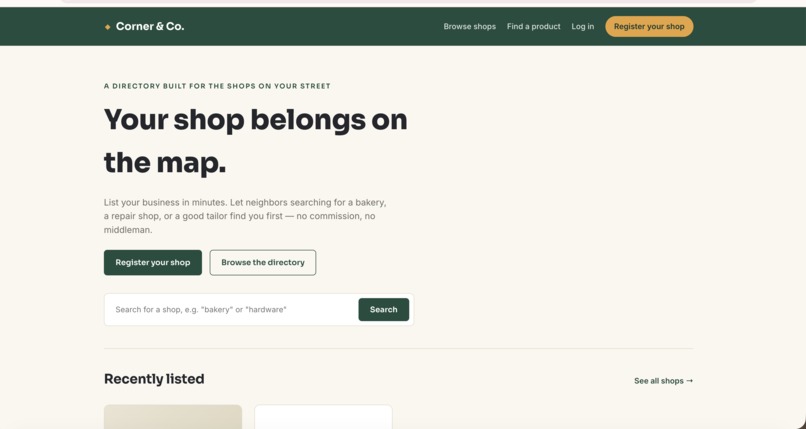This screenshot has width=806, height=429.
Task: Click the Recently listed heading
Action: click(x=154, y=379)
